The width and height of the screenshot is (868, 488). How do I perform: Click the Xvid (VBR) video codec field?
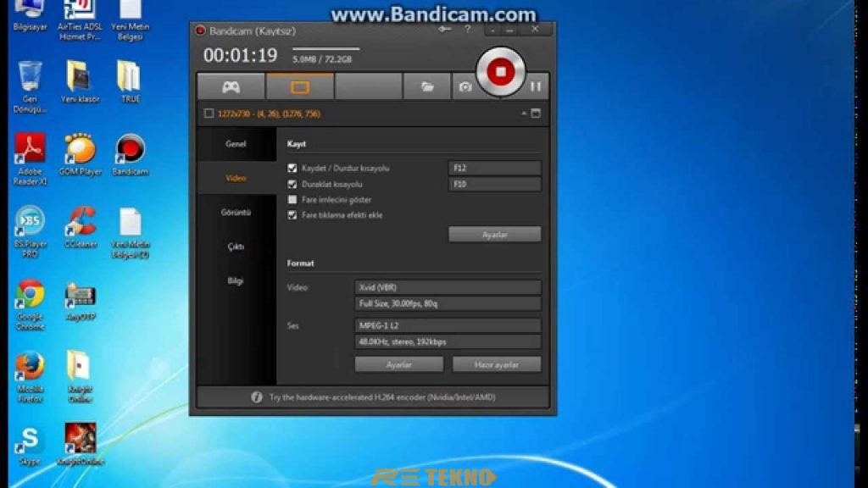pyautogui.click(x=448, y=287)
